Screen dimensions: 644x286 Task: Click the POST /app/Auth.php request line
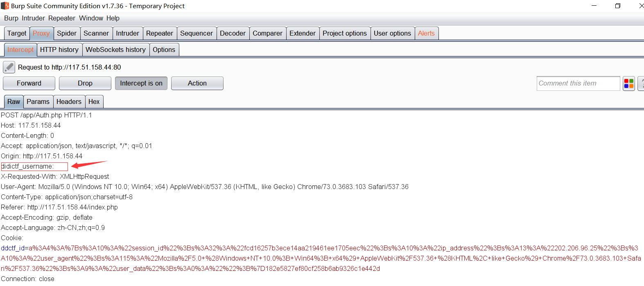[46, 115]
